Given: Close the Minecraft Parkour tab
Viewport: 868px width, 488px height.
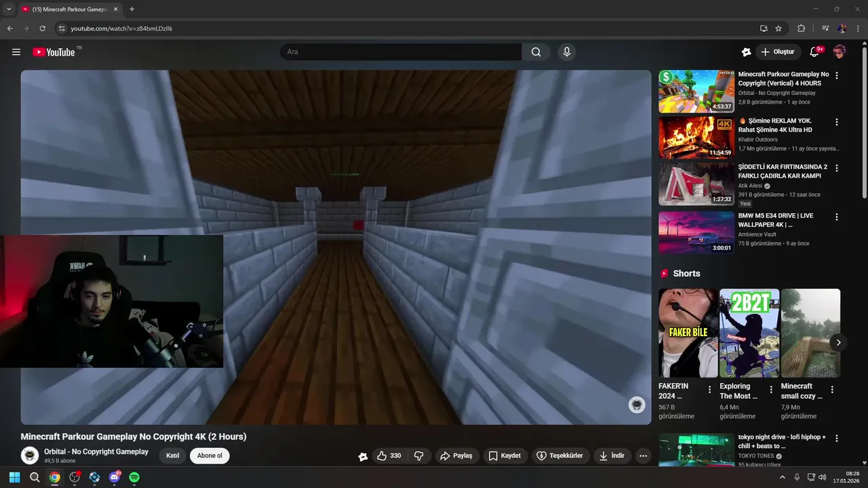Looking at the screenshot, I should click(x=115, y=9).
